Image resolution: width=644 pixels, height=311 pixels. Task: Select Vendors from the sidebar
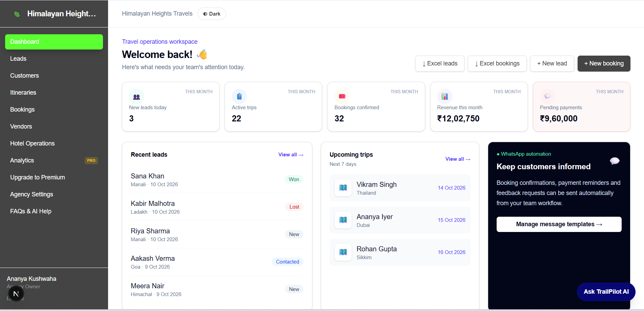(x=54, y=127)
